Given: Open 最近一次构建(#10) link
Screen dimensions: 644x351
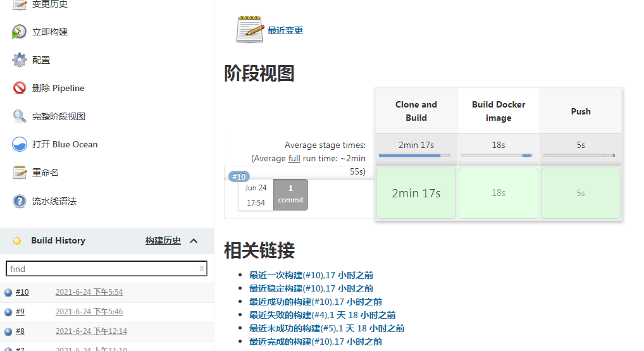Looking at the screenshot, I should tap(311, 275).
